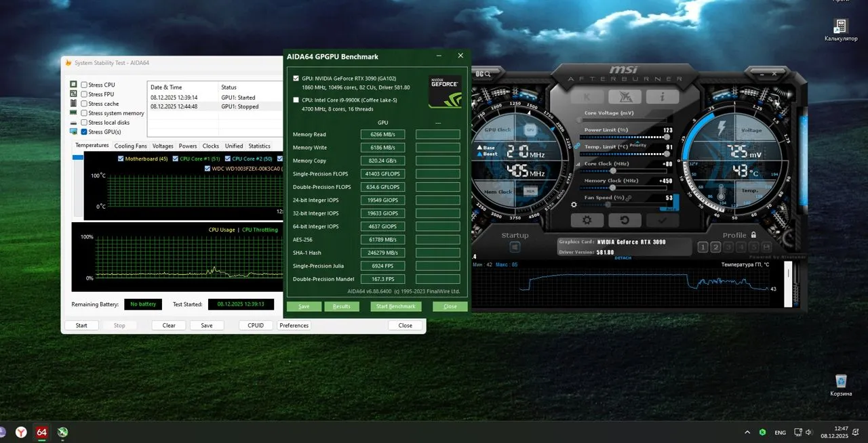Screen dimensions: 868x443
Task: Uncheck Stress GPU(s) checkbox
Action: [x=84, y=132]
